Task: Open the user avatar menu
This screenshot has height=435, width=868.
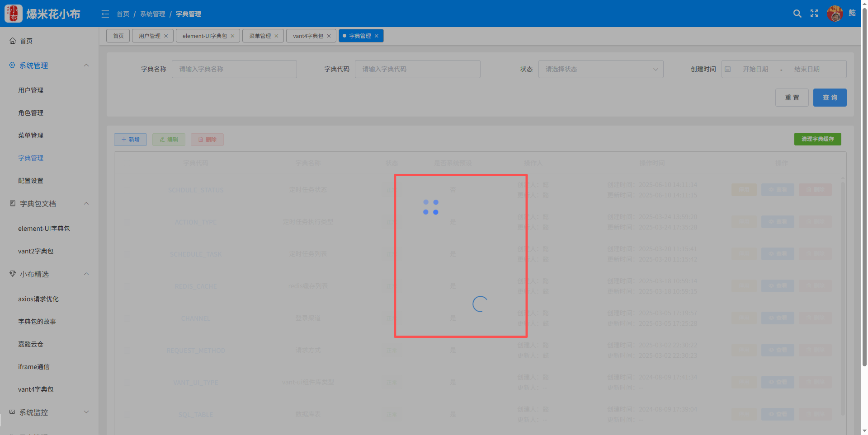Action: pos(835,14)
